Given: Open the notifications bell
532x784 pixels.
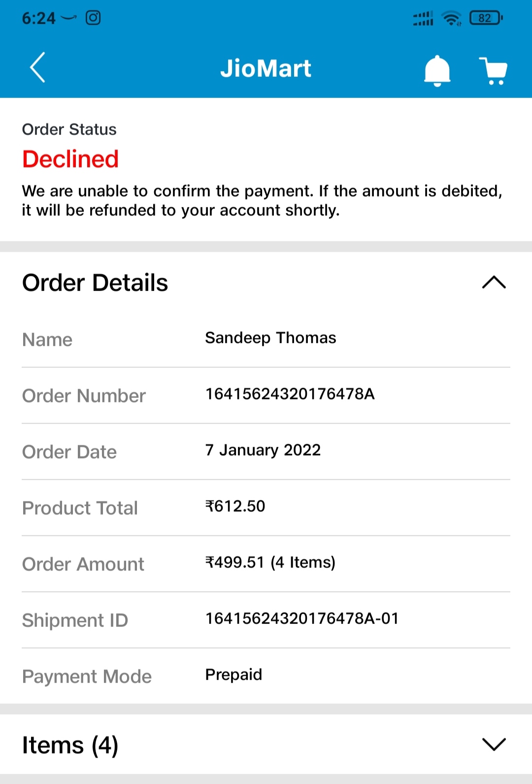Looking at the screenshot, I should [437, 71].
